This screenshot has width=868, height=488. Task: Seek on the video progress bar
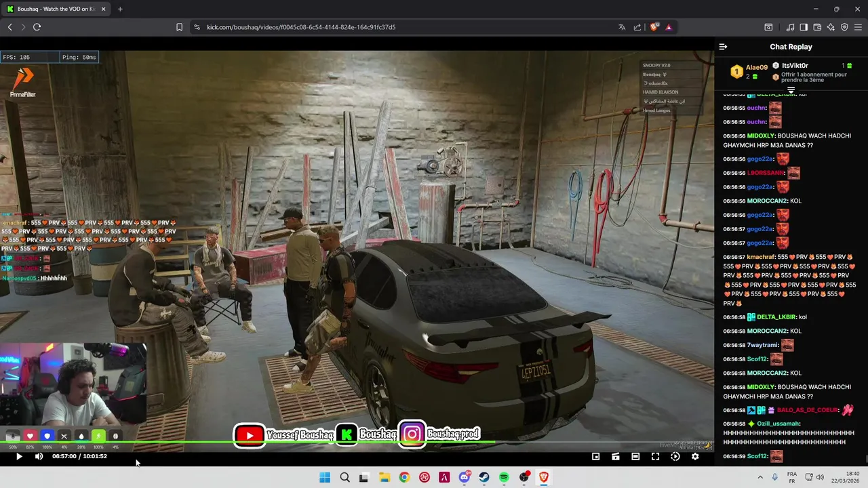(357, 443)
